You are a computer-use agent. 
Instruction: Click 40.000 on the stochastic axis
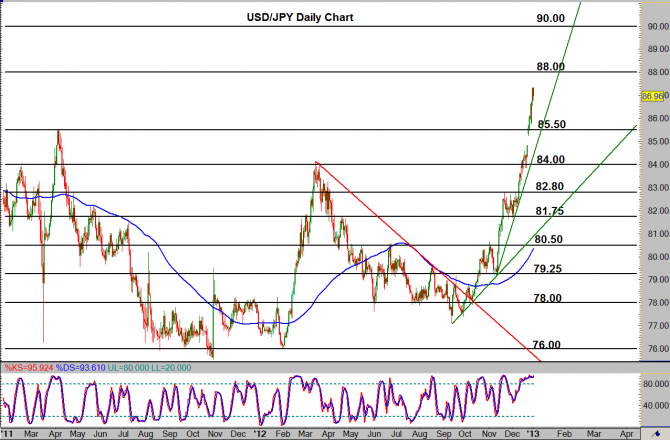click(656, 405)
